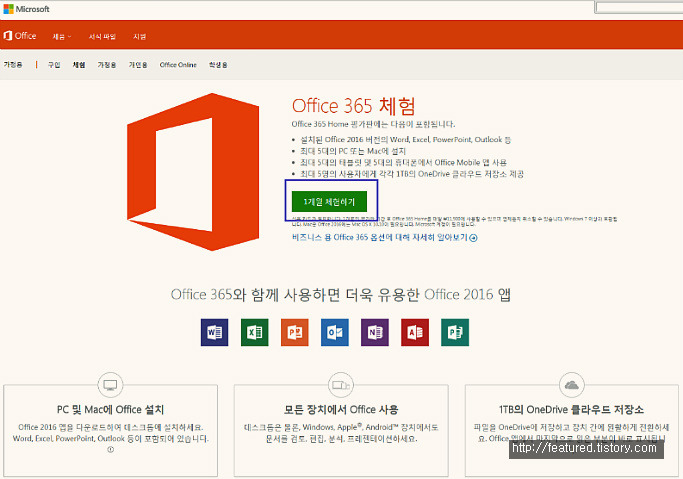Click the bullet mentioning Word, Excel, PowerPoint, Outlook

pos(406,140)
